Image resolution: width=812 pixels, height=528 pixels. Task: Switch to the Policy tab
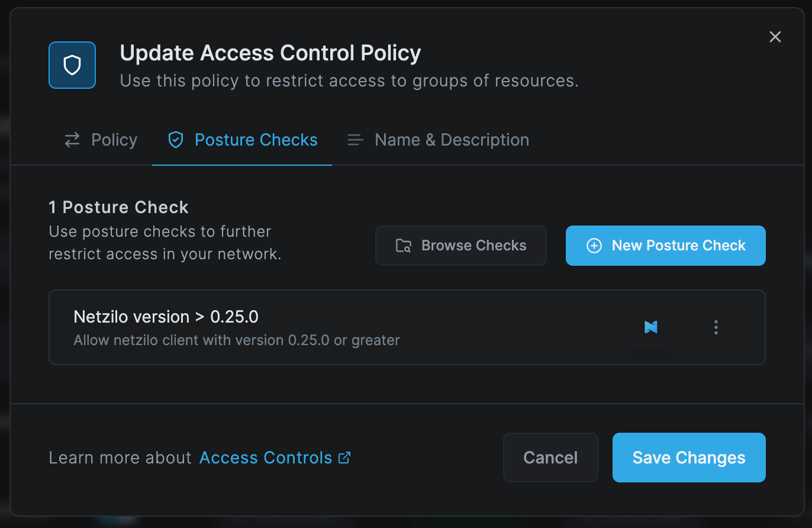pyautogui.click(x=101, y=140)
